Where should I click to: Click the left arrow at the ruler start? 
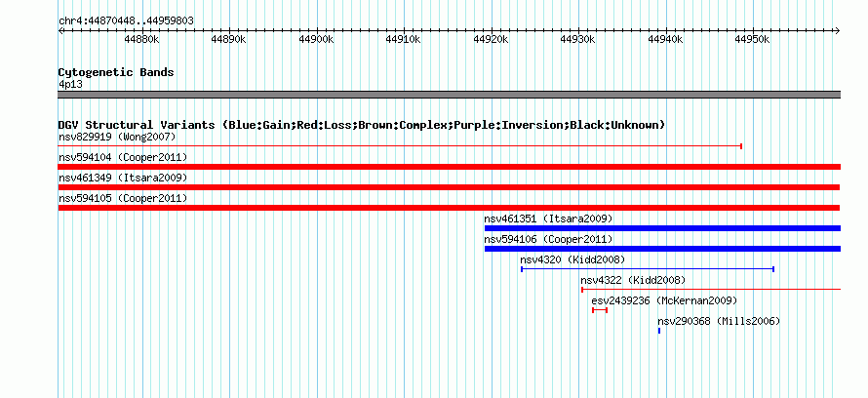60,31
